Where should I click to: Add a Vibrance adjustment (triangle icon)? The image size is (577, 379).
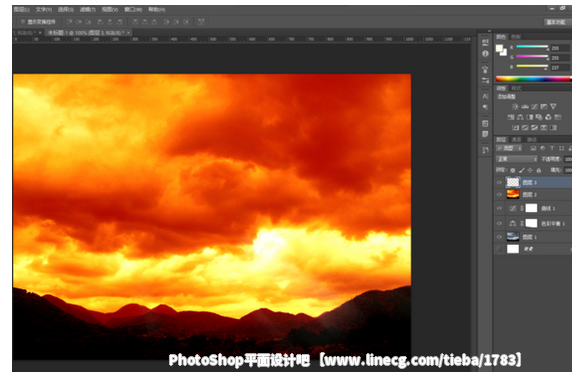coord(553,107)
